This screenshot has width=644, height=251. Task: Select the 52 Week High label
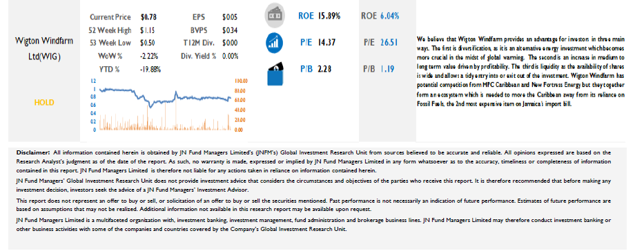[110, 30]
